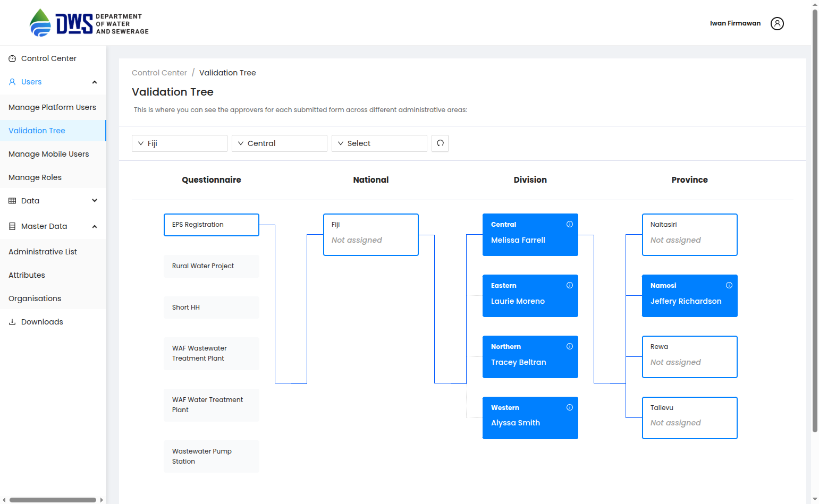Screen dimensions: 819x504
Task: Click the info icon on the Northern card
Action: 570,346
